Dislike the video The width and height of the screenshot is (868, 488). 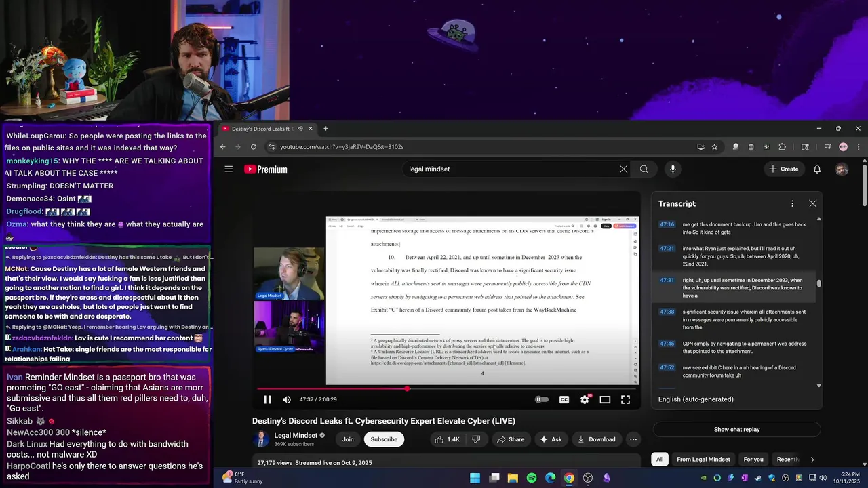476,439
